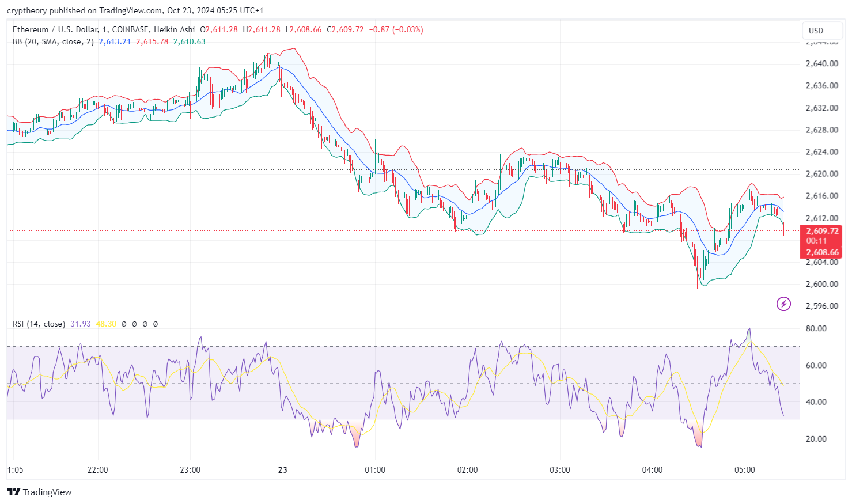Click the red current price label 2,609.72
The width and height of the screenshot is (852, 504).
(x=822, y=230)
